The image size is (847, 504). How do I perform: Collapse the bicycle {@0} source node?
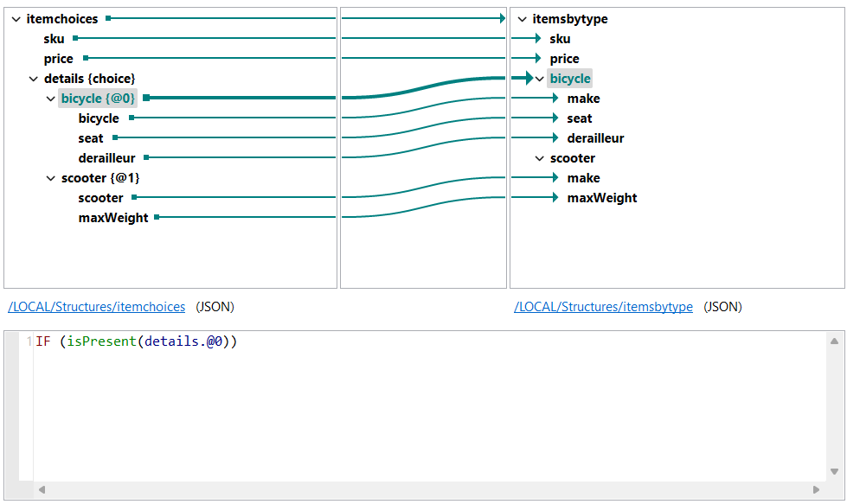coord(51,98)
